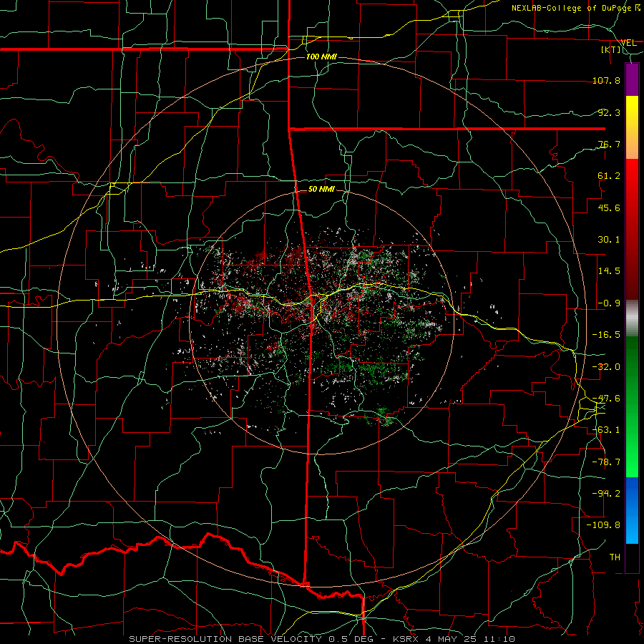Click the -94.2 value on velocity scale
The height and width of the screenshot is (644, 644).
[606, 494]
